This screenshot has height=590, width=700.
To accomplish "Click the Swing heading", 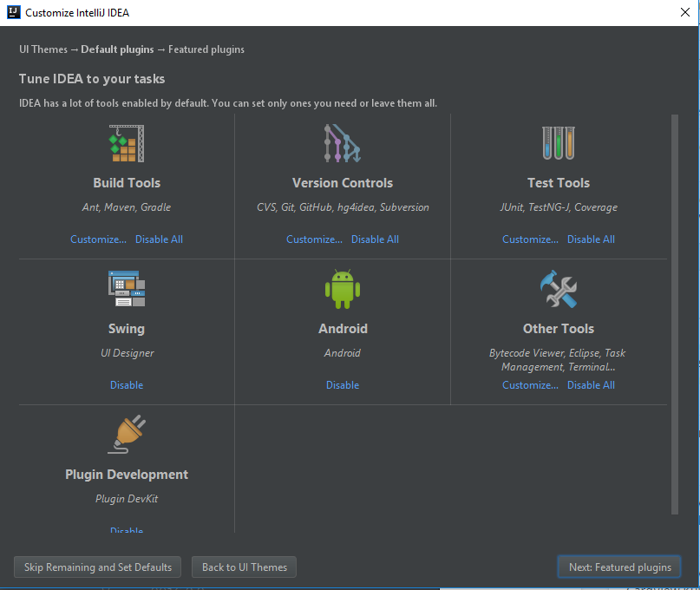I will click(127, 329).
